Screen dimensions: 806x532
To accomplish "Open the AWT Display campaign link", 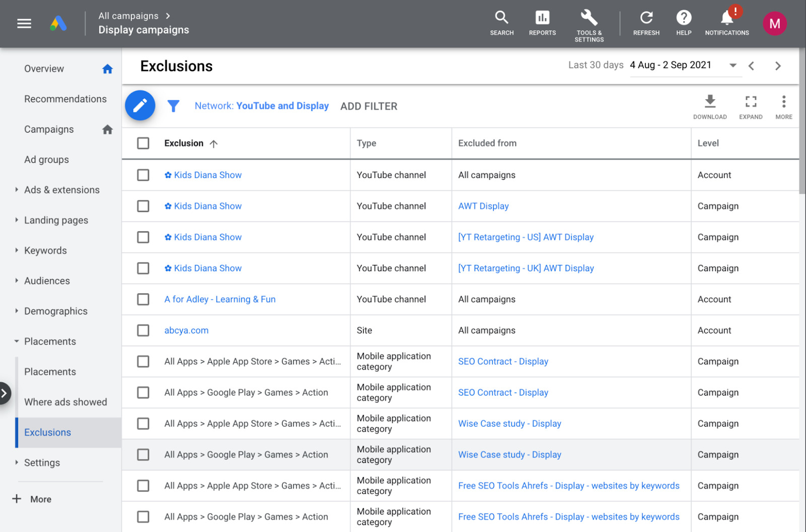I will (x=483, y=206).
